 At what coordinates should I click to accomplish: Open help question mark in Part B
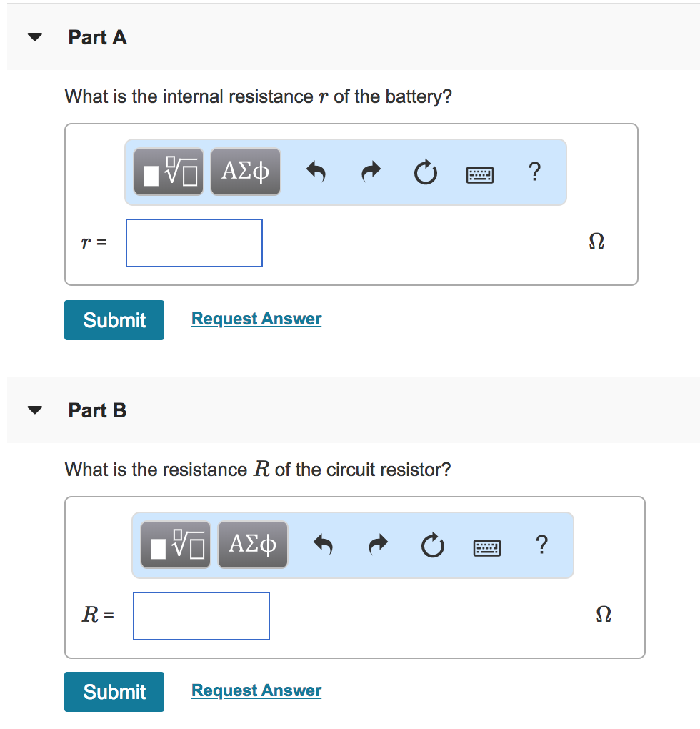coord(541,544)
